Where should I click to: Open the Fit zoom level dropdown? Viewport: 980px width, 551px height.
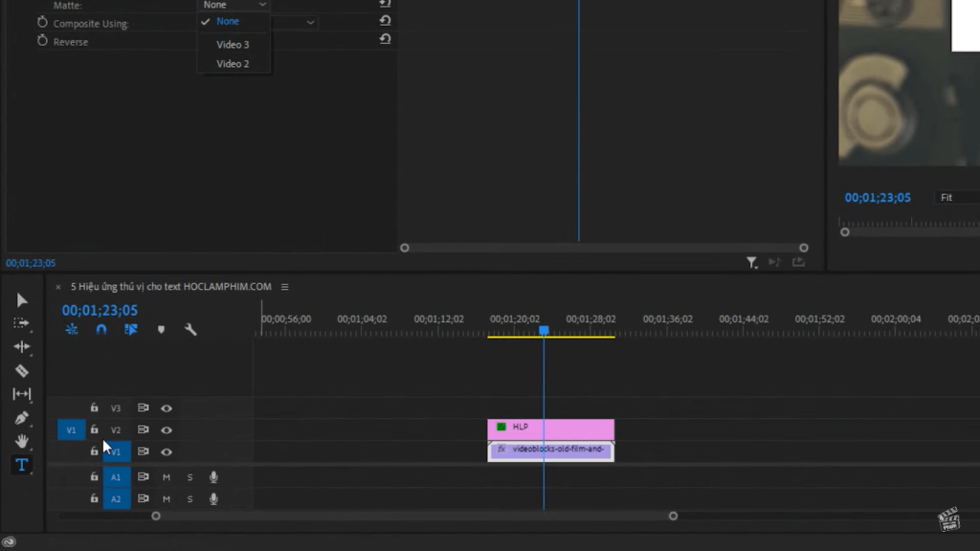pyautogui.click(x=955, y=197)
